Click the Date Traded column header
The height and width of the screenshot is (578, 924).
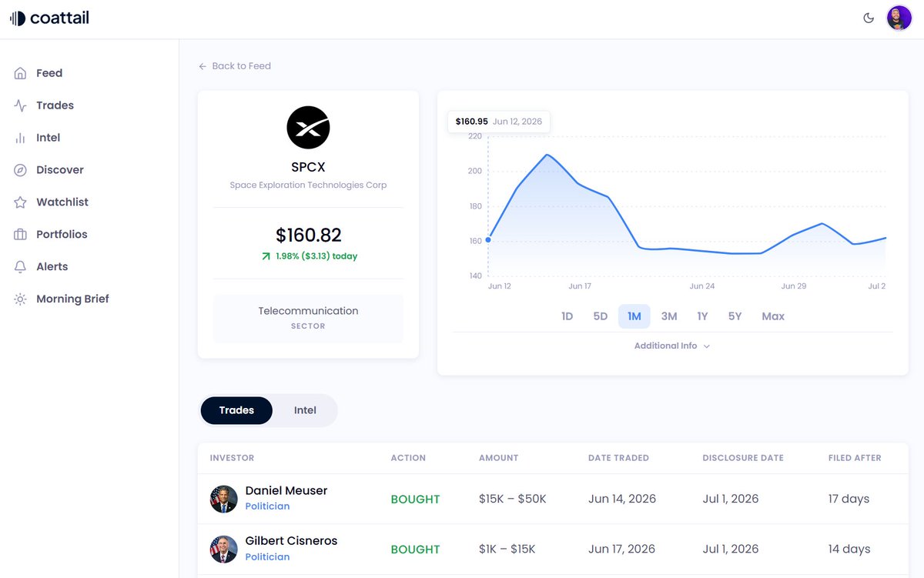[618, 458]
